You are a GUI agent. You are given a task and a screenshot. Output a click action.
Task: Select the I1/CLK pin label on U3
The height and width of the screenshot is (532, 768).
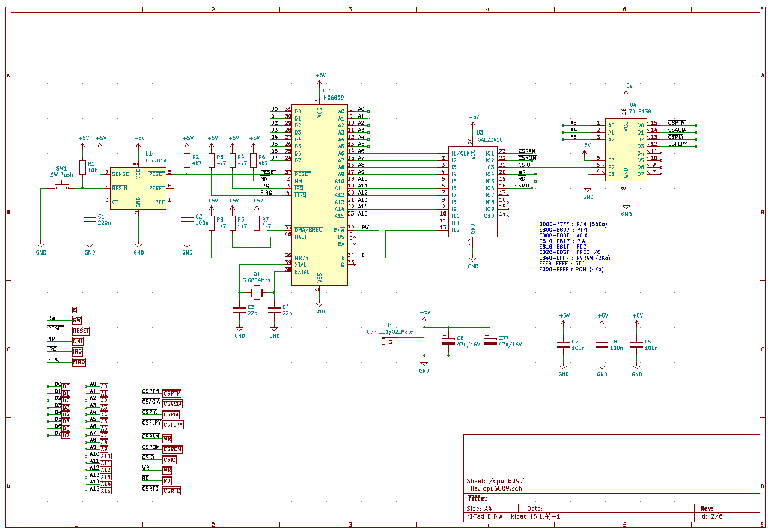pyautogui.click(x=461, y=153)
